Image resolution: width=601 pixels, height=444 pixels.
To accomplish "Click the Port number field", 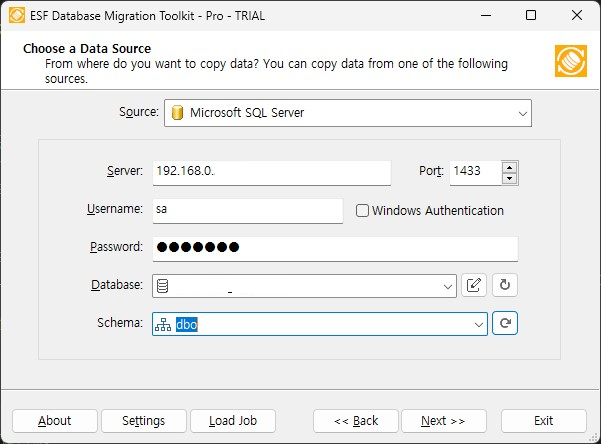I will tap(476, 173).
